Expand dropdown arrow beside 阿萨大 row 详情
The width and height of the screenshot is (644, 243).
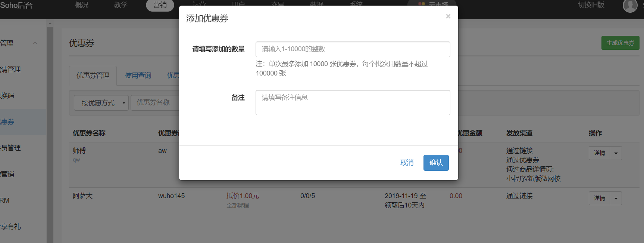(x=616, y=199)
